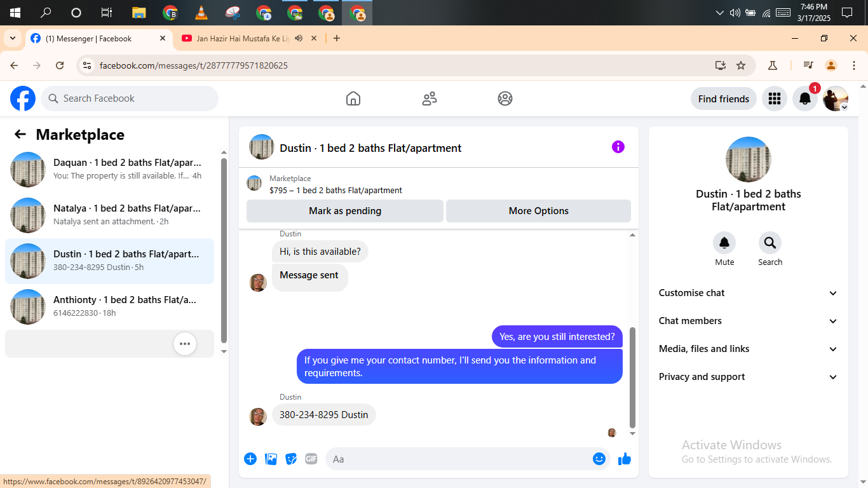
Task: Switch to Messenger | Facebook tab
Action: click(98, 38)
